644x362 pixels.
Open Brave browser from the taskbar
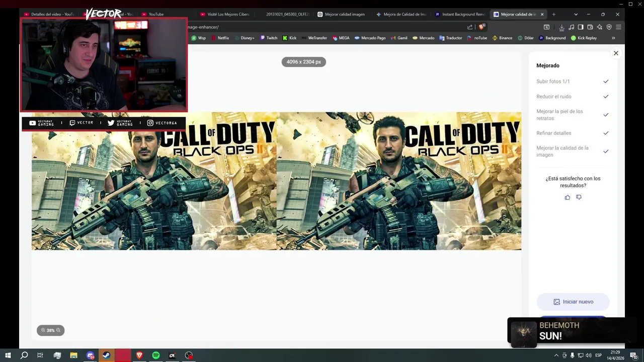click(139, 355)
